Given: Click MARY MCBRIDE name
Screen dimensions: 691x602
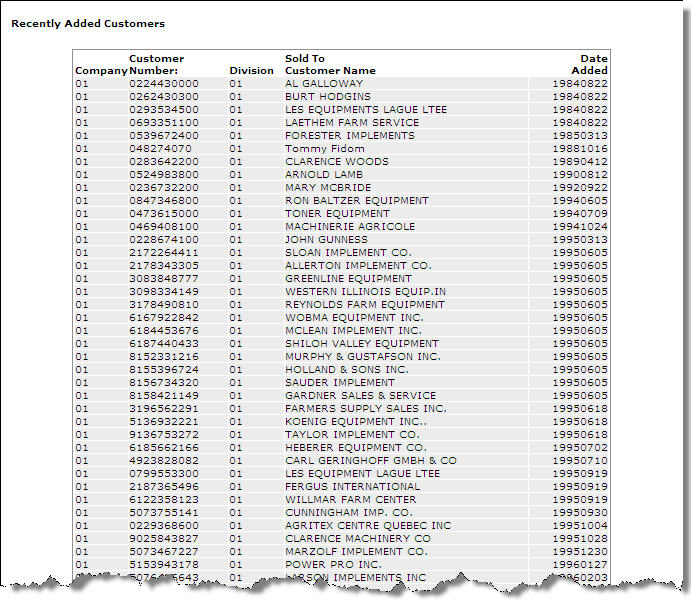Looking at the screenshot, I should (328, 187).
